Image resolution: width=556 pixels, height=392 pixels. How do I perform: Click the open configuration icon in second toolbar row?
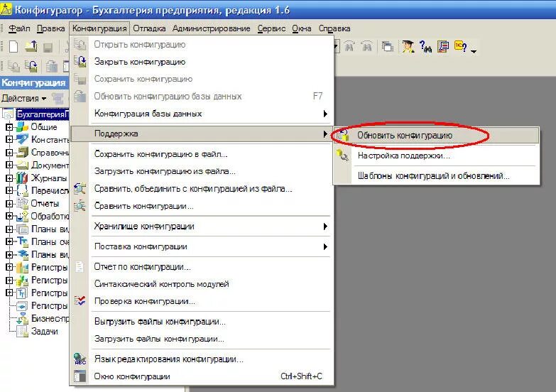[13, 66]
